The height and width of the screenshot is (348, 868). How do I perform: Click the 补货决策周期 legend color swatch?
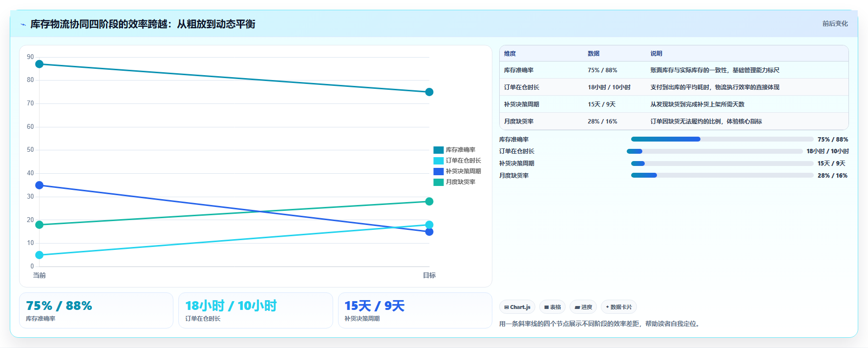click(439, 171)
